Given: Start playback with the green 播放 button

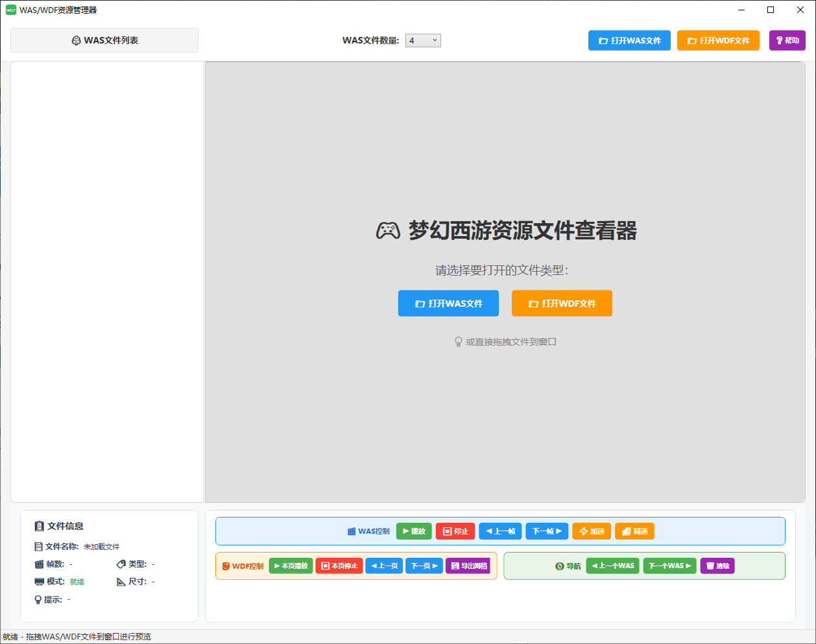Looking at the screenshot, I should coord(414,531).
